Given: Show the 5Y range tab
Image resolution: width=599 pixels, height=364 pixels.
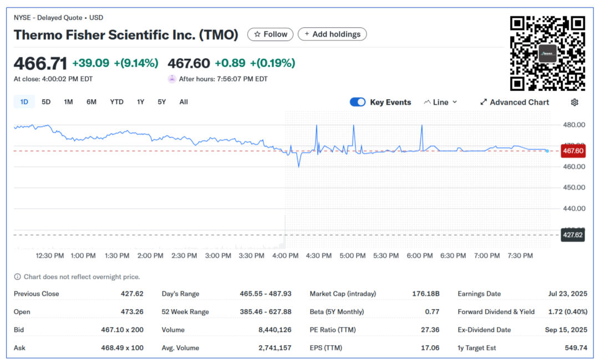Looking at the screenshot, I should point(161,102).
